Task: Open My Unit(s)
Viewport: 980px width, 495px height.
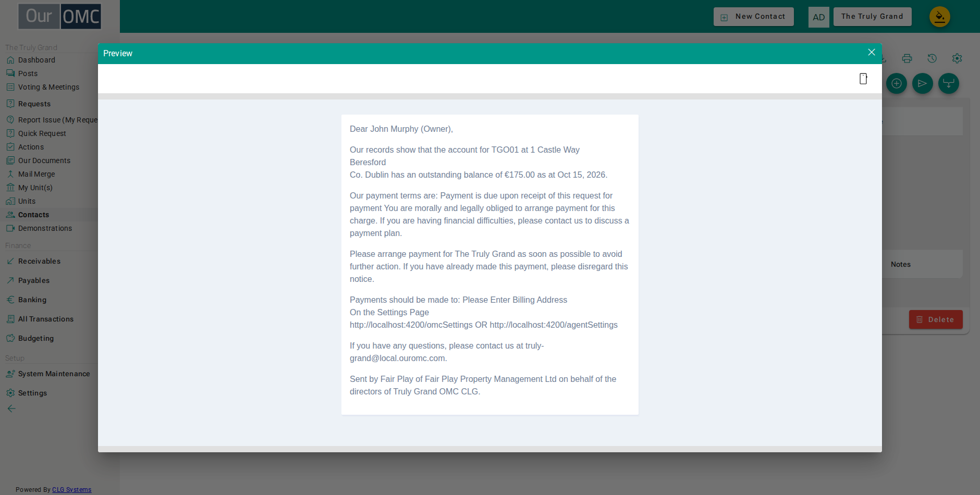Action: 35,188
